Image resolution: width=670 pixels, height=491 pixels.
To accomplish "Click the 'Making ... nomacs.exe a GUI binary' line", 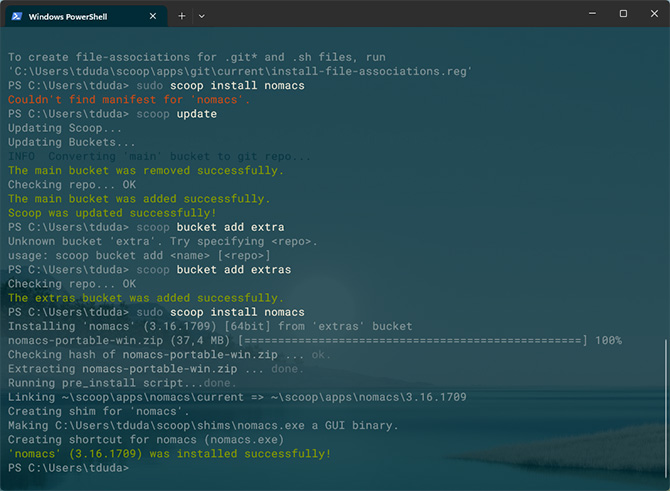I will (x=203, y=425).
